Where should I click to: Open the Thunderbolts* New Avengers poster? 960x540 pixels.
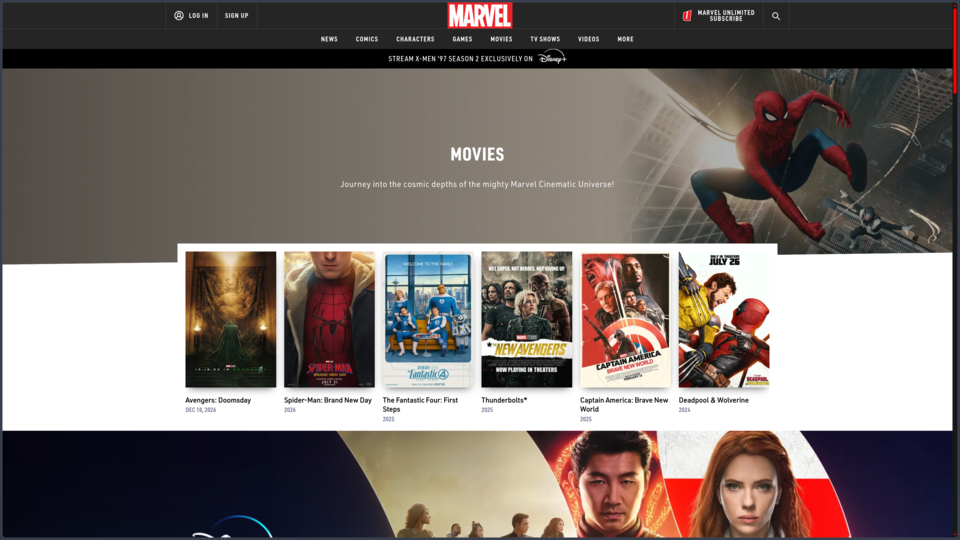tap(527, 319)
